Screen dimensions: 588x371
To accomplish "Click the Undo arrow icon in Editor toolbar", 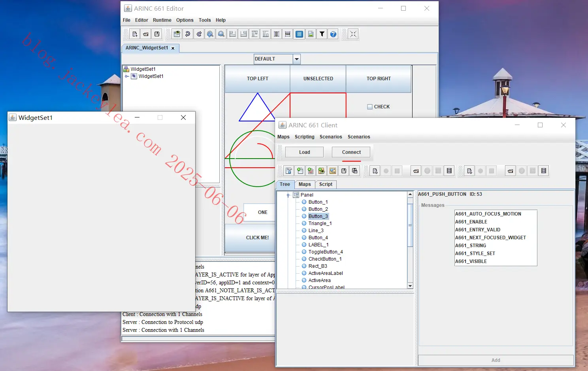I will [188, 34].
